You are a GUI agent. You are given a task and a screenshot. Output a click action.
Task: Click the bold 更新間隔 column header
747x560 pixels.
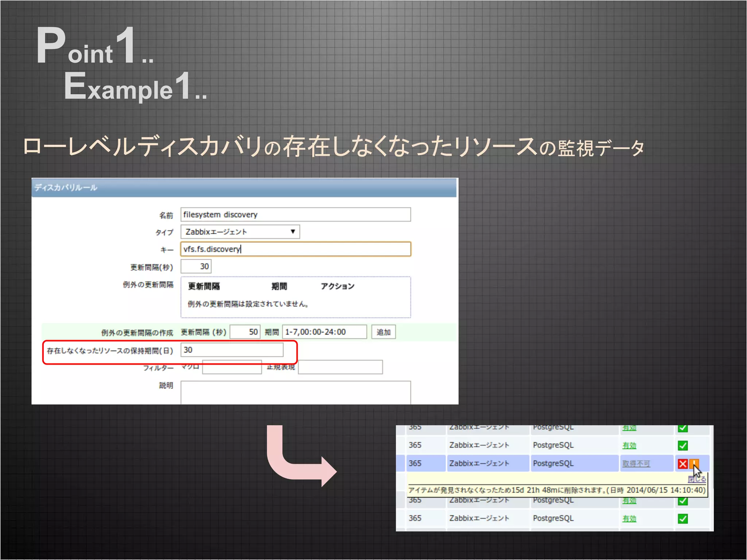pyautogui.click(x=204, y=287)
